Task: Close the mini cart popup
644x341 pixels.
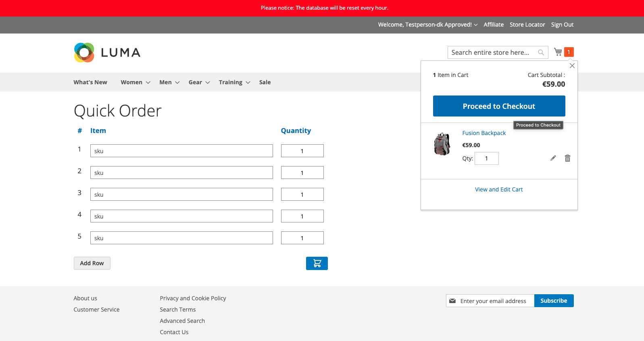Action: pyautogui.click(x=572, y=66)
